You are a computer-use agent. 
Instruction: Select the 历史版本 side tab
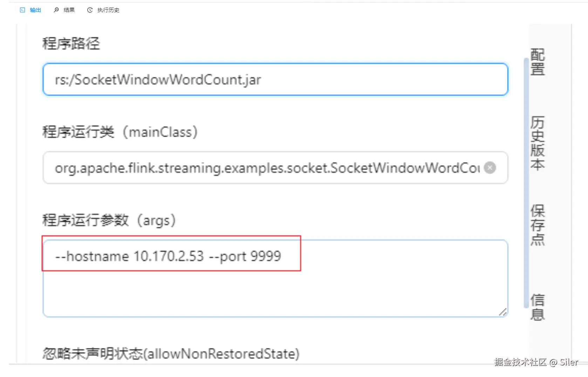click(x=537, y=143)
